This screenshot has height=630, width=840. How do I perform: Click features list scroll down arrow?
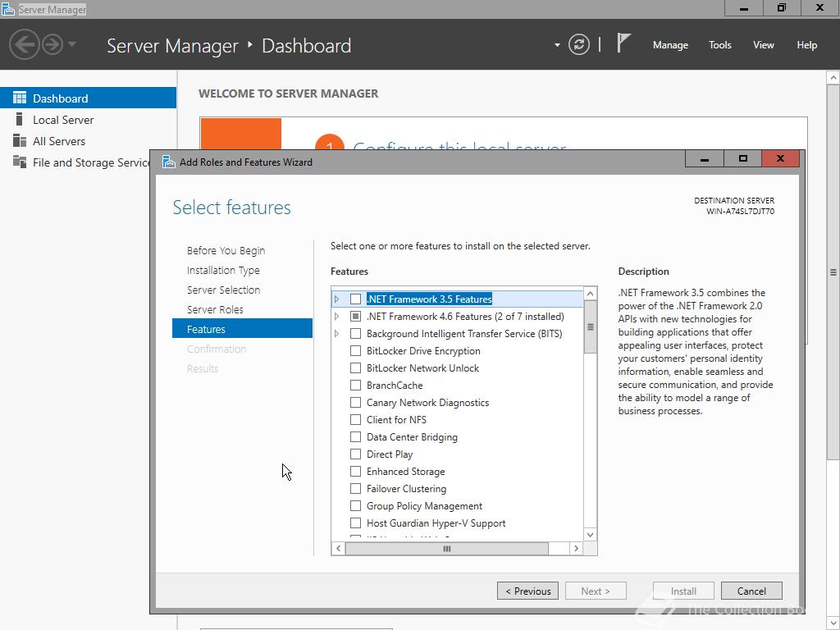590,535
